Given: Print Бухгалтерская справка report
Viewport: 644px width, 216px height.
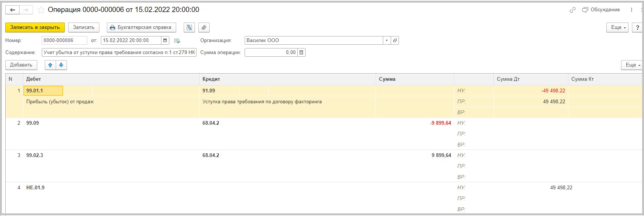Looking at the screenshot, I should tap(141, 27).
